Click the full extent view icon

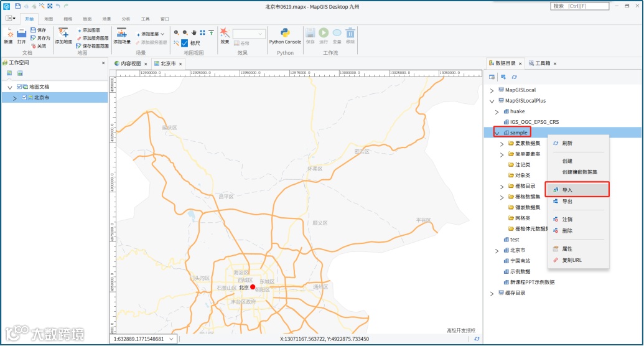point(202,32)
